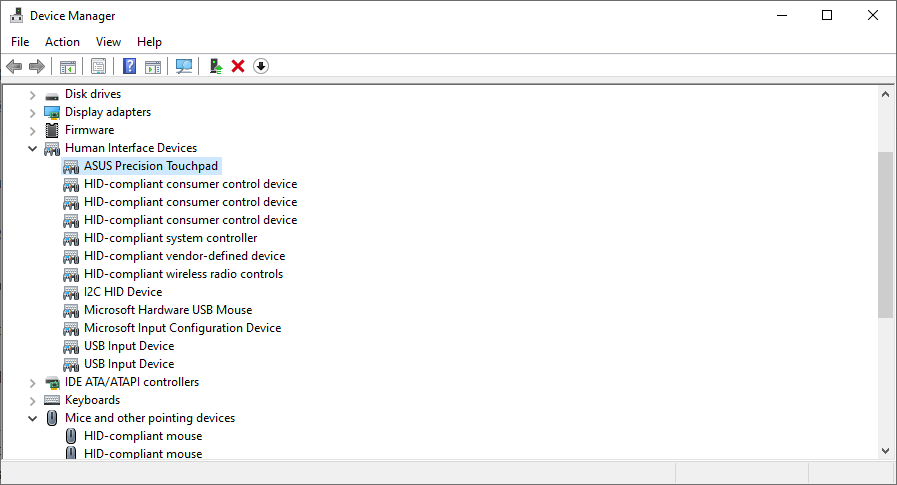Viewport: 897px width, 485px height.
Task: Expand the Disk drives node
Action: click(33, 95)
